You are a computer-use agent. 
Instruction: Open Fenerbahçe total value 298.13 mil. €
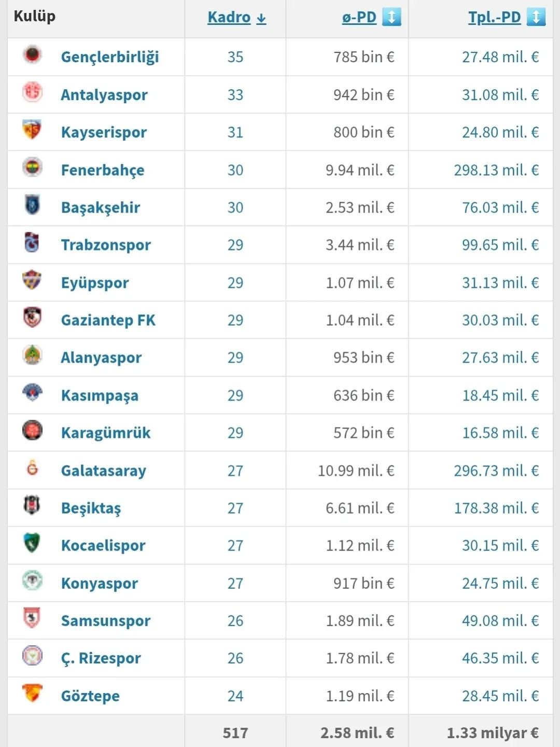click(x=496, y=170)
